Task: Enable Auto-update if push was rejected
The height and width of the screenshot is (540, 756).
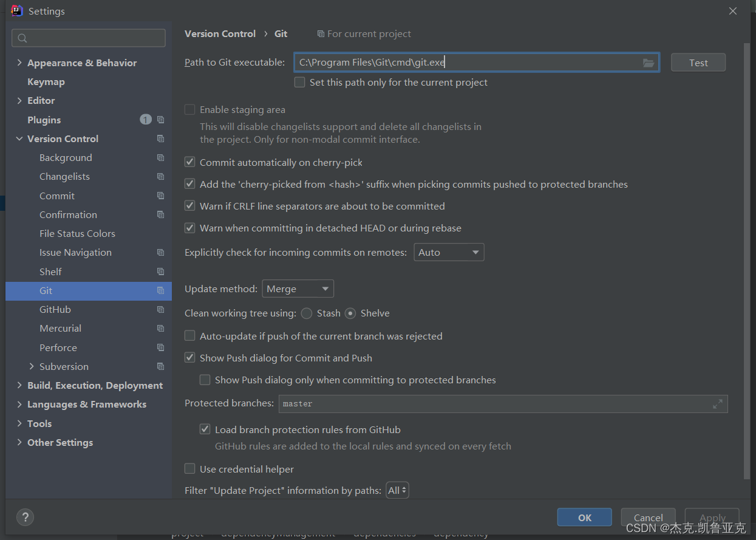Action: (189, 336)
